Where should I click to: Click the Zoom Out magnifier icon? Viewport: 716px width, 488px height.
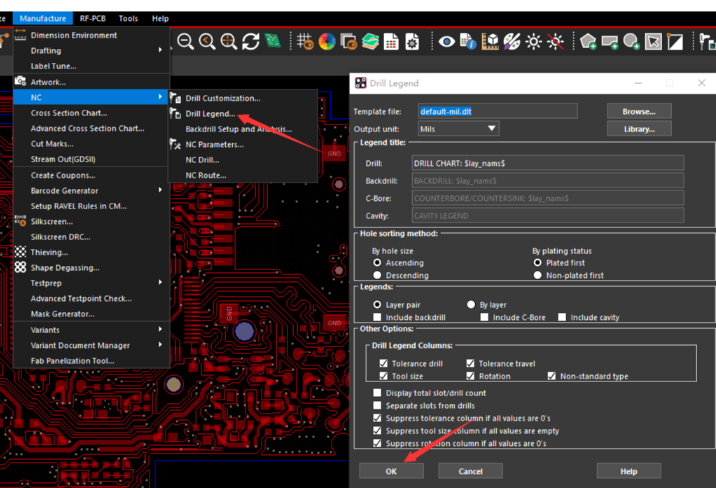pos(185,42)
